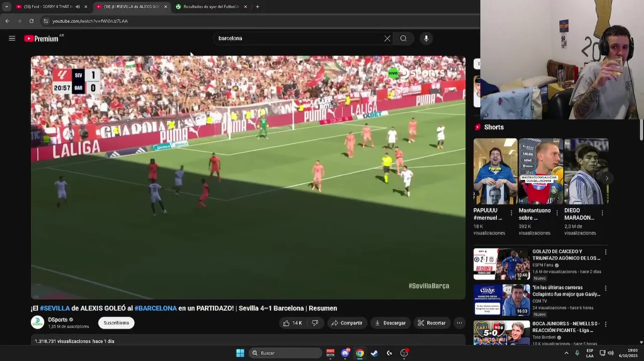Open volume speaker icon in system tray
The image size is (644, 361).
click(611, 353)
